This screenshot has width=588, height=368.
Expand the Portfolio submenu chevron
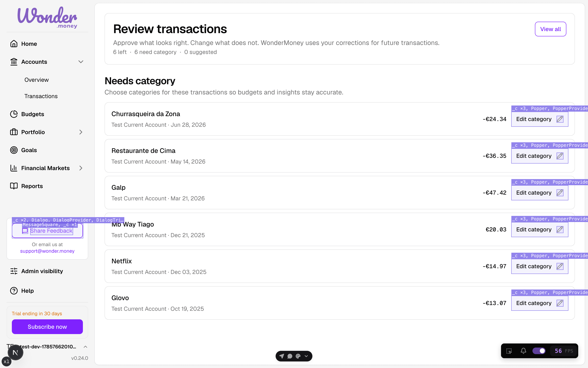tap(81, 132)
